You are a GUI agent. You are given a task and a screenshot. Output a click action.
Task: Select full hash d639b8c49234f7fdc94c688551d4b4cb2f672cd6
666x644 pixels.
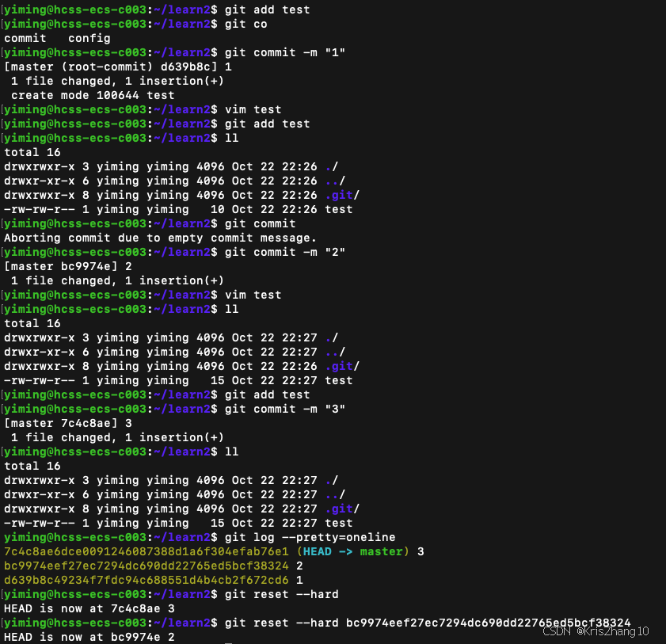(x=147, y=580)
